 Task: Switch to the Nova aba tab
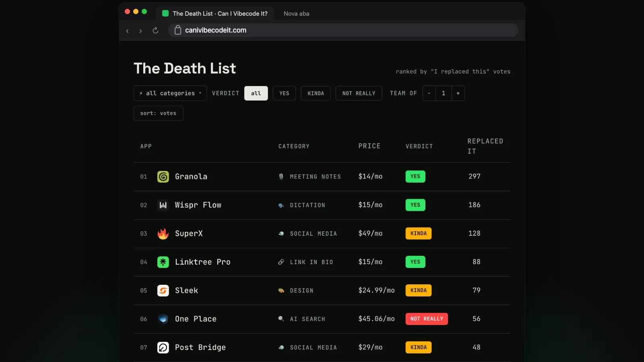click(296, 14)
